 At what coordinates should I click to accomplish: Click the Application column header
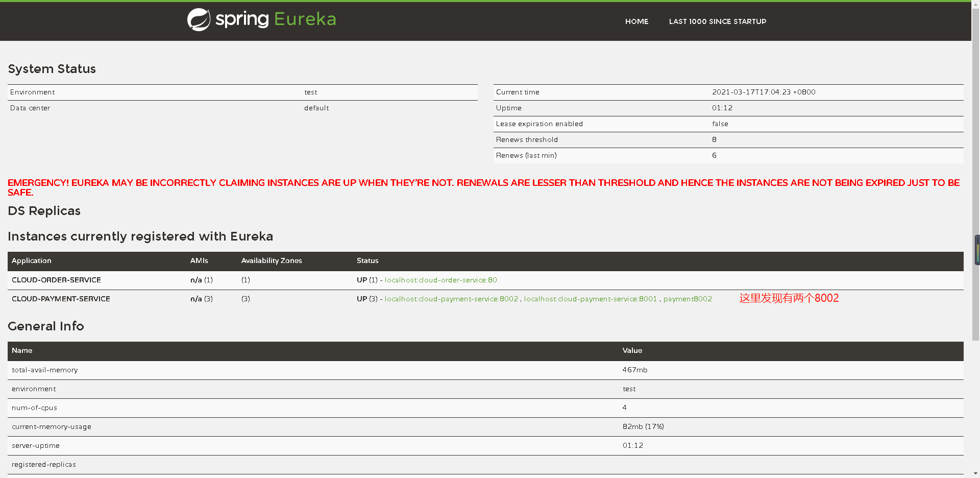click(x=32, y=260)
